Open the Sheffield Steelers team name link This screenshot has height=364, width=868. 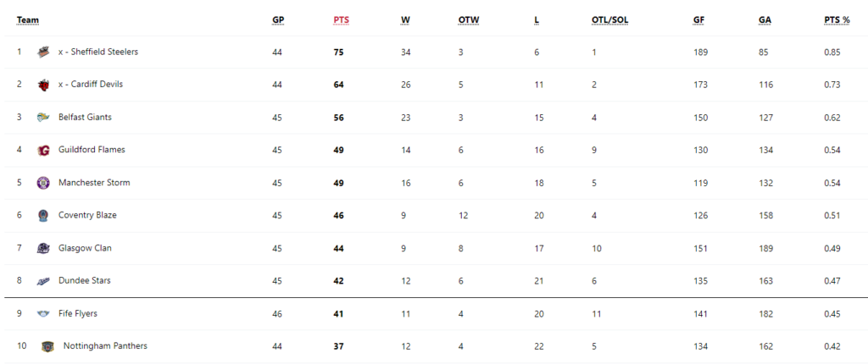[98, 52]
